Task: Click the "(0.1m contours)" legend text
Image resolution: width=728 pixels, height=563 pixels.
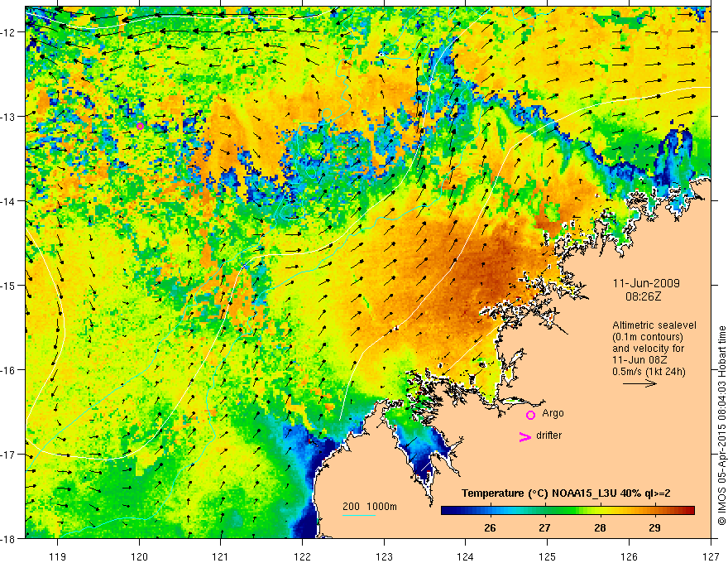Action: (x=648, y=337)
